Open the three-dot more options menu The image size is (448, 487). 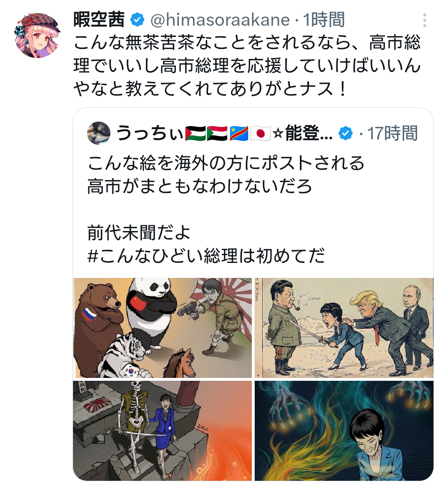coord(424,20)
